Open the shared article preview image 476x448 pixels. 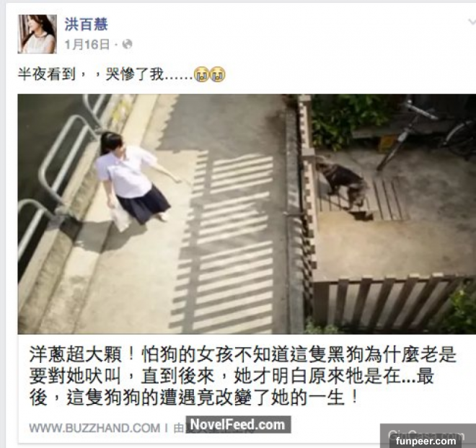click(x=247, y=214)
